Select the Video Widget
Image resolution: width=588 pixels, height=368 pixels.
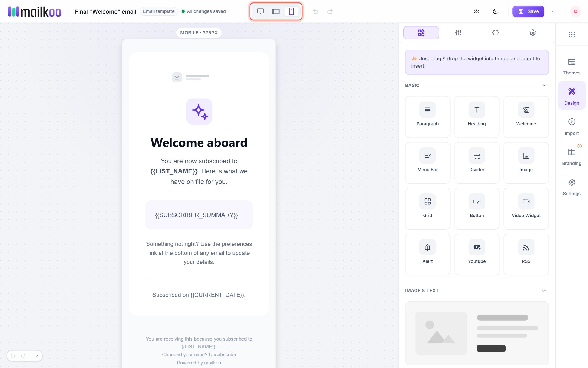(x=526, y=208)
